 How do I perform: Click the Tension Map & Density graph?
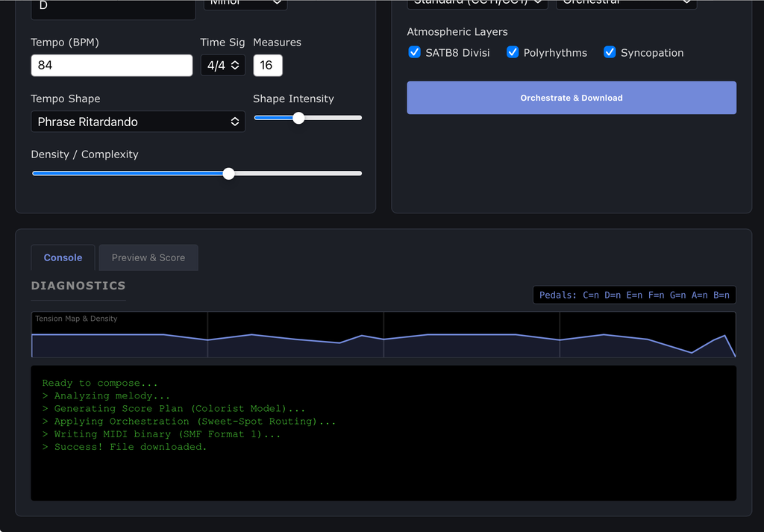[x=383, y=335]
